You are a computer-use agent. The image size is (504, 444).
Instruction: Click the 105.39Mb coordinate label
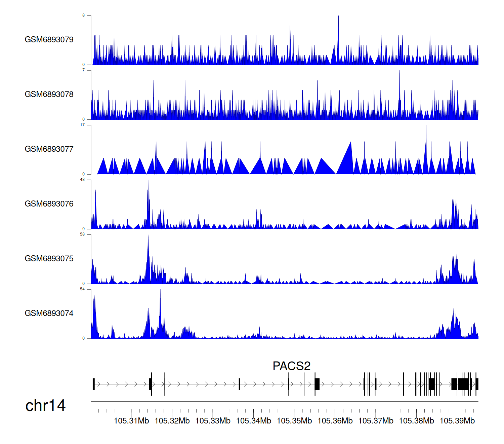pos(457,421)
